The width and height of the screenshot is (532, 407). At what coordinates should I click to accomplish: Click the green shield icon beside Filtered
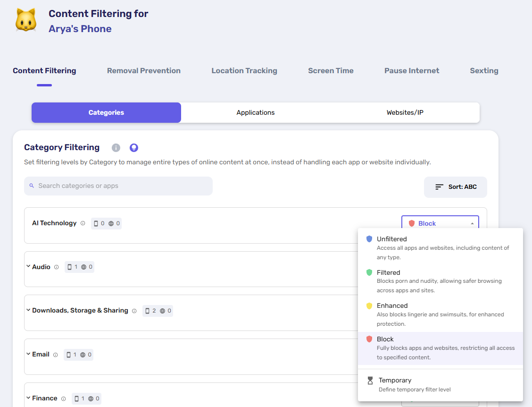369,272
